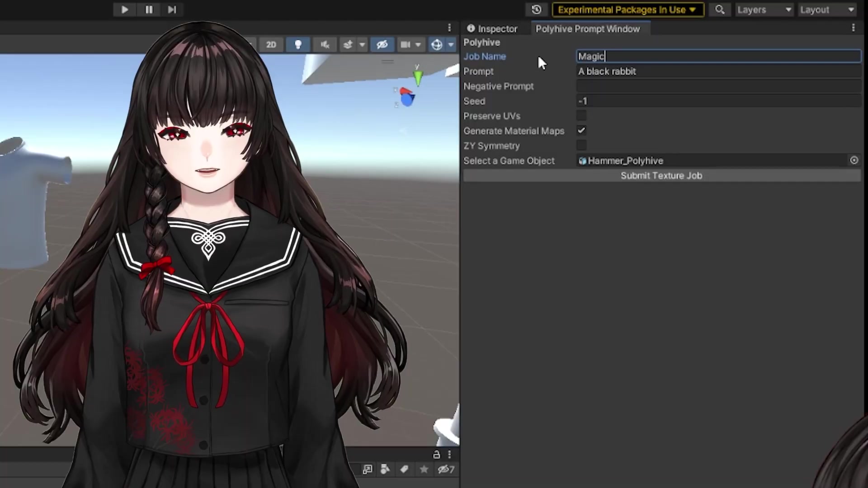Click the empty Negative Prompt field

719,86
